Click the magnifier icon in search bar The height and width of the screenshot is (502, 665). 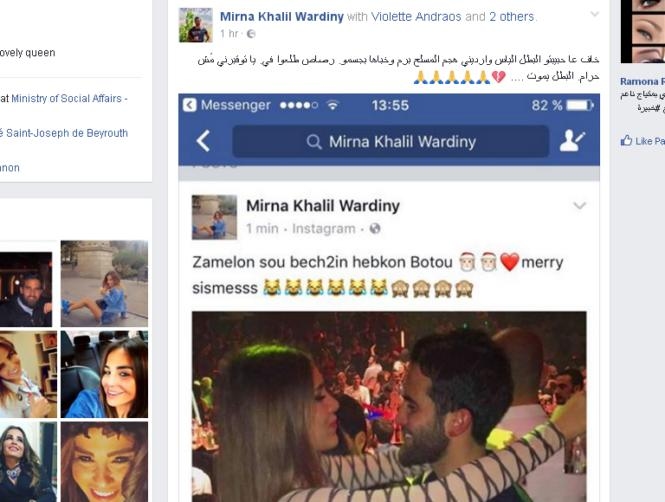click(x=314, y=142)
